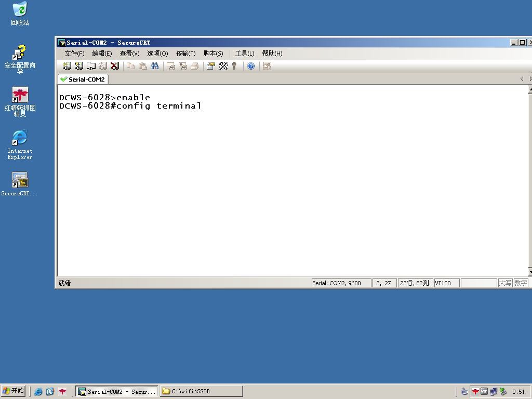Open the 文件(F) menu
532x399 pixels.
[74, 54]
